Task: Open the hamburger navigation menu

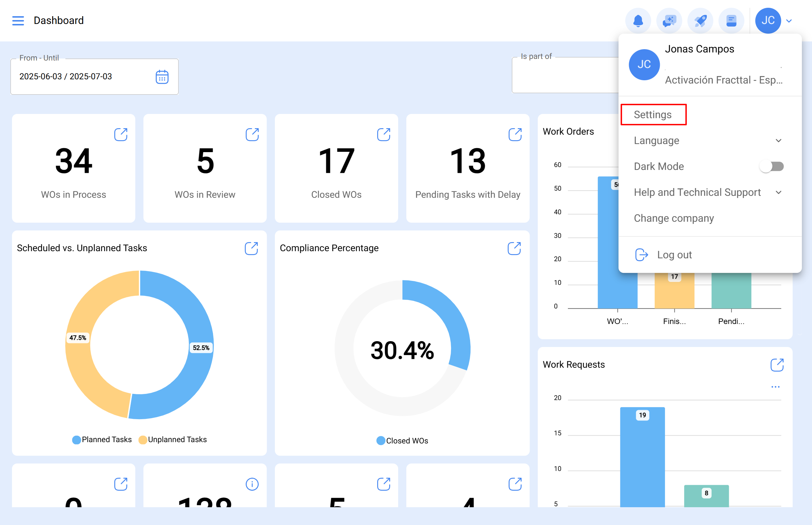Action: [x=18, y=20]
